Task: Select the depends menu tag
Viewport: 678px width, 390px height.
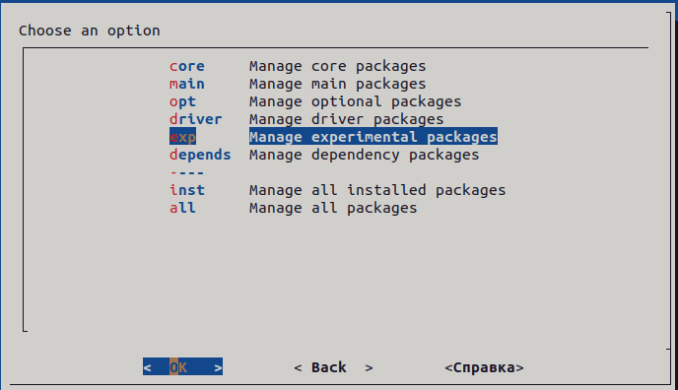Action: pyautogui.click(x=200, y=155)
